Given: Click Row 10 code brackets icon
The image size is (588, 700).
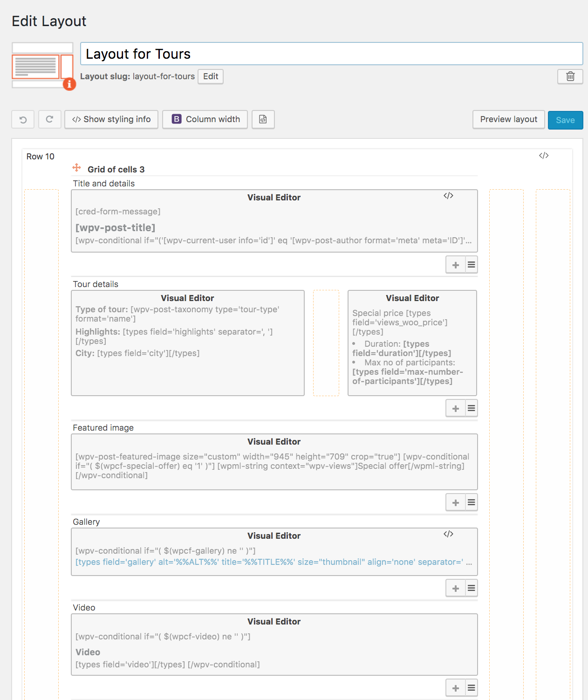Looking at the screenshot, I should click(x=544, y=156).
